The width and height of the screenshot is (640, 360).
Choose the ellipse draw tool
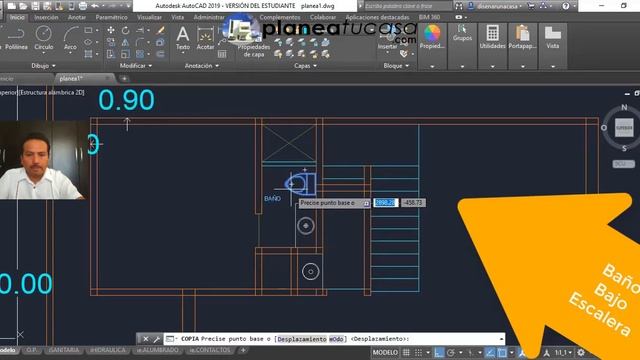88,42
